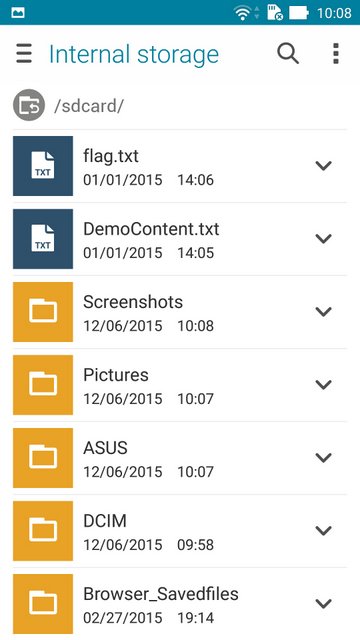Tap the Wi-Fi status bar icon
This screenshot has width=360, height=640.
click(242, 13)
